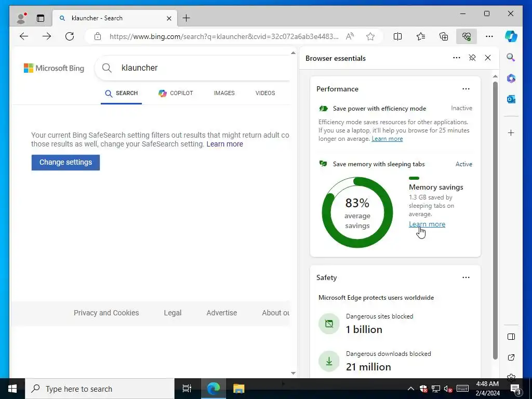The width and height of the screenshot is (532, 399).
Task: Open the tab actions menu icon
Action: 41,18
